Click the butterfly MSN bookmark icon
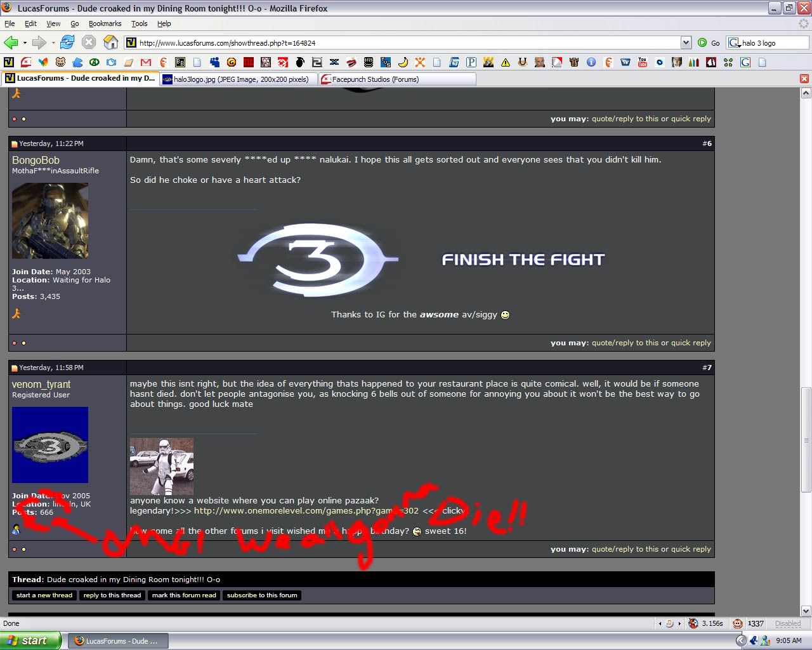The width and height of the screenshot is (812, 650). pyautogui.click(x=43, y=62)
